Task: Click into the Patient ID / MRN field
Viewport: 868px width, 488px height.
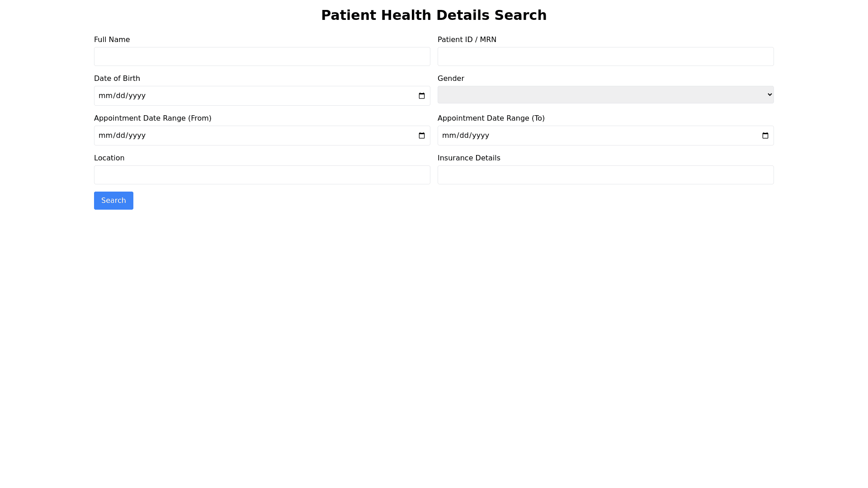Action: coord(605,56)
